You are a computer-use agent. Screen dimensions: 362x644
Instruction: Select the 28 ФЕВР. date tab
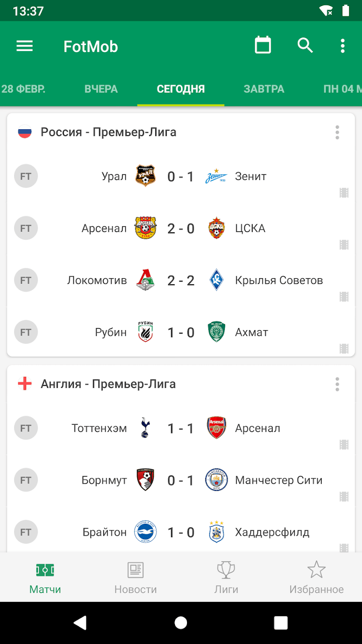[x=24, y=89]
